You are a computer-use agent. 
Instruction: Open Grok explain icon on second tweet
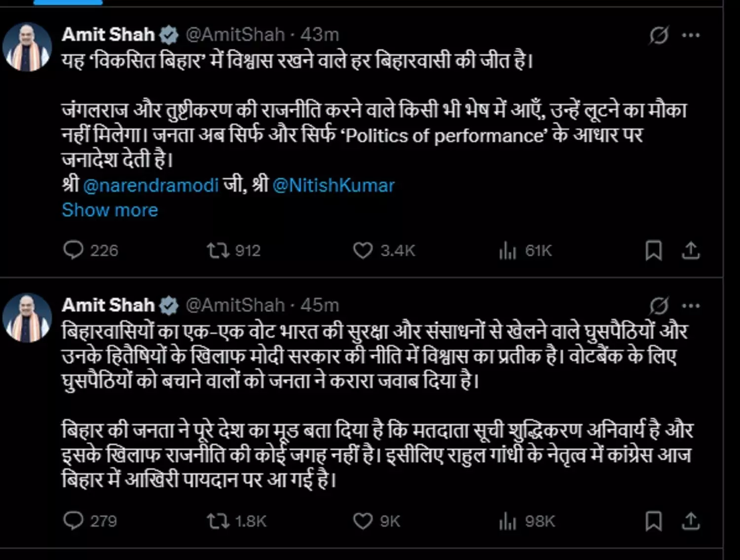click(659, 306)
